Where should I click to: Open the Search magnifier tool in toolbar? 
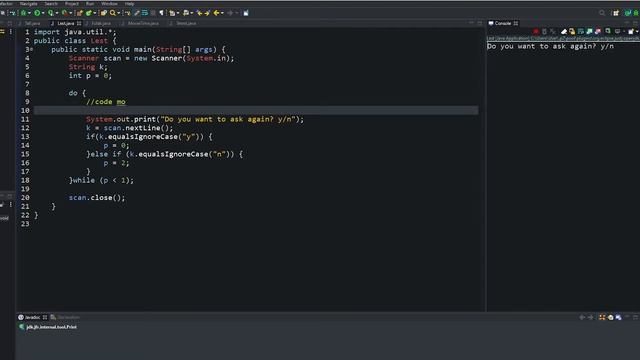coord(113,13)
